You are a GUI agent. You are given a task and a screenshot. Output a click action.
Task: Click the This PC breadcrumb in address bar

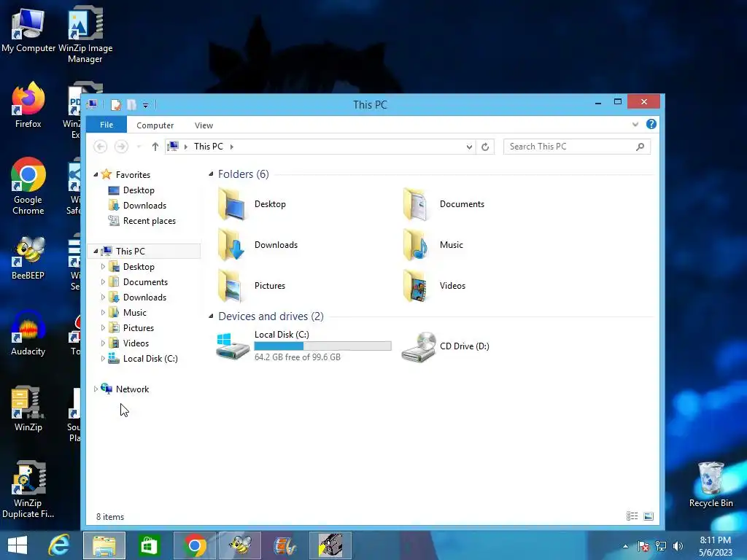point(208,147)
